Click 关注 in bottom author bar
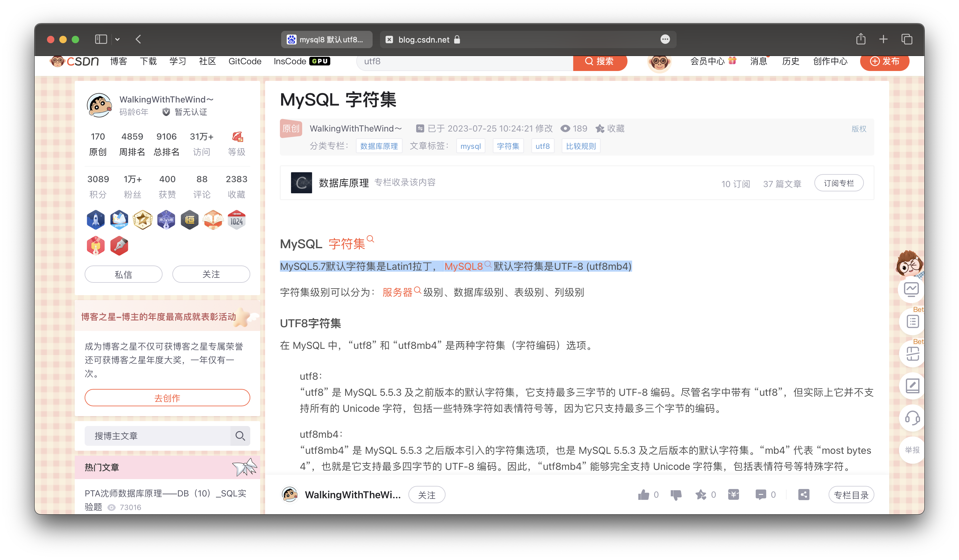The image size is (959, 560). point(427,495)
